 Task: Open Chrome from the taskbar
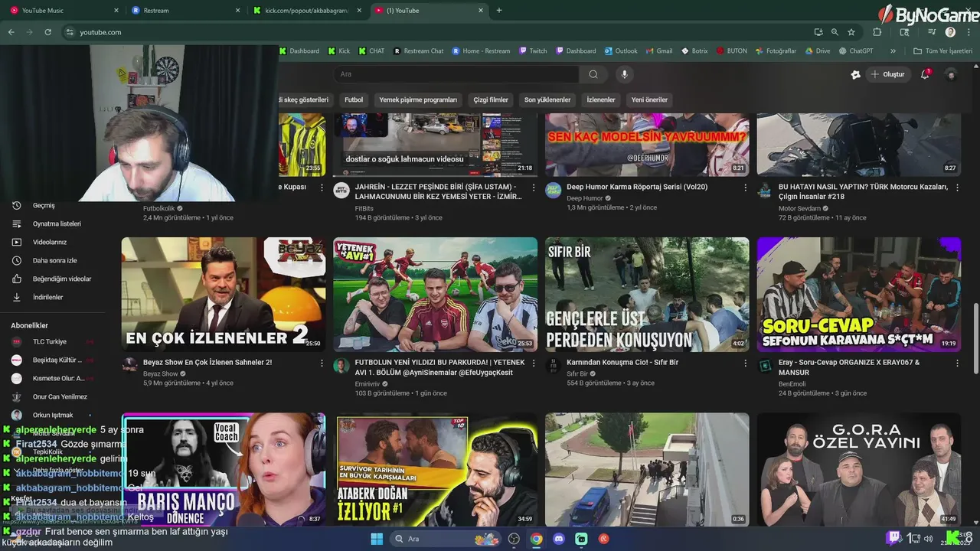coord(537,539)
